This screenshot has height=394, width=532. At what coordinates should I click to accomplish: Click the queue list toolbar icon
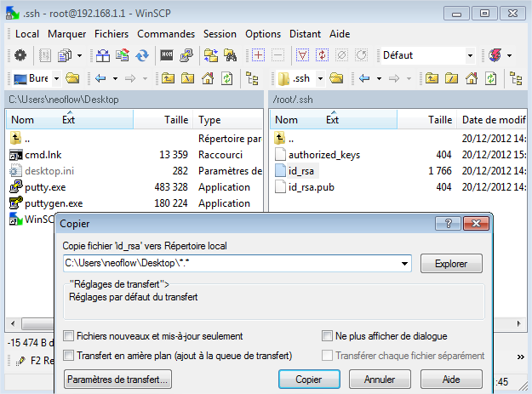64,55
